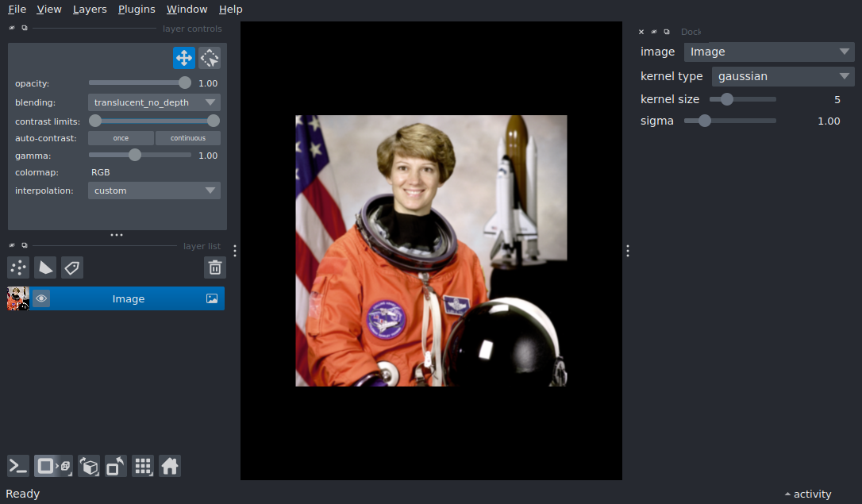Add a new points layer
The image size is (862, 504).
(18, 267)
